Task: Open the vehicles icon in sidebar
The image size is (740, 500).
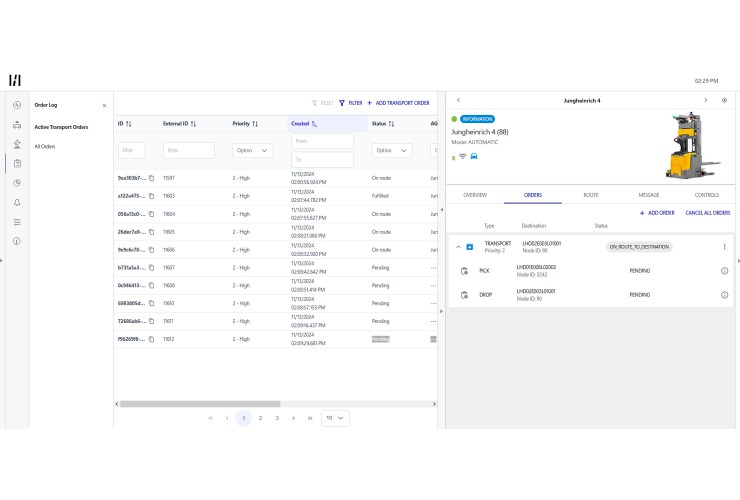Action: point(17,125)
